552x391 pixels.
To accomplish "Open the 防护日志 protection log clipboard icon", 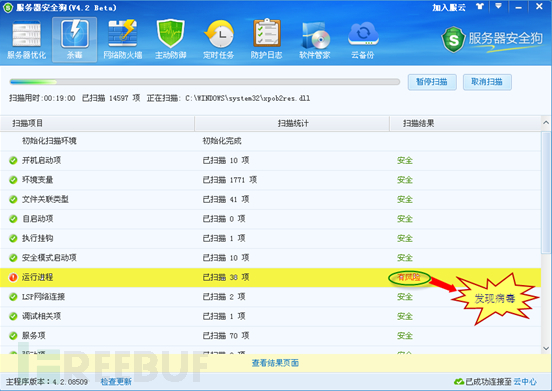I will (x=266, y=39).
